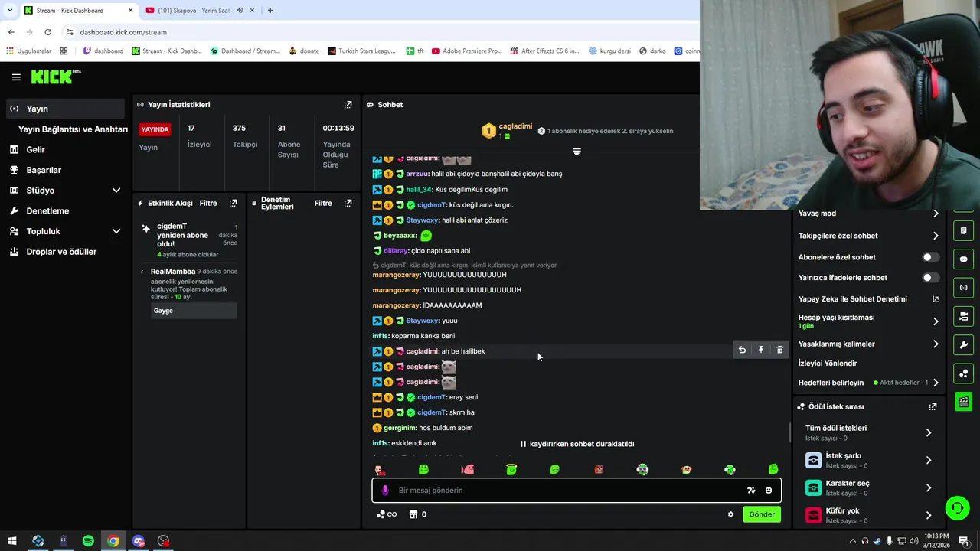Open the donate bookmark
980x551 pixels.
304,51
